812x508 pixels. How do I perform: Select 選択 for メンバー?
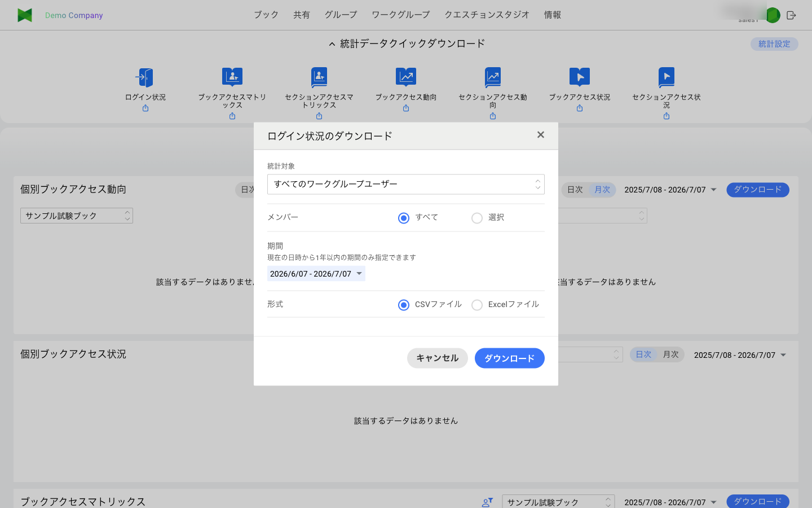point(477,218)
